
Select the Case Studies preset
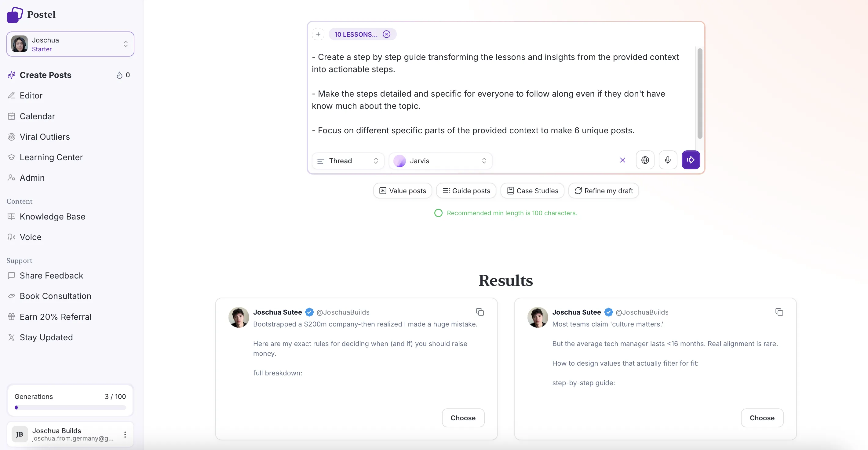point(532,191)
